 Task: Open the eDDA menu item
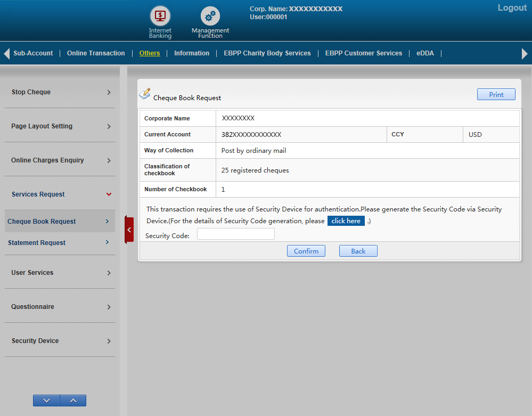tap(425, 53)
